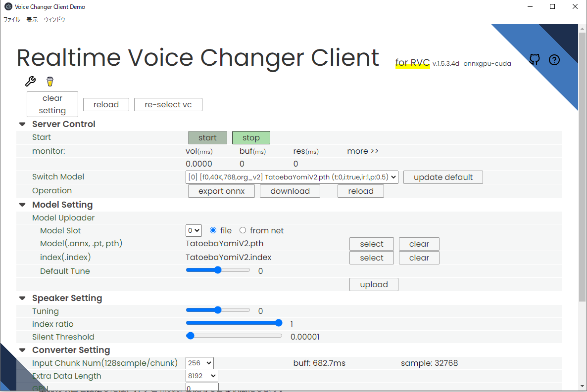Click the export onnx button
This screenshot has height=392, width=587.
[221, 191]
